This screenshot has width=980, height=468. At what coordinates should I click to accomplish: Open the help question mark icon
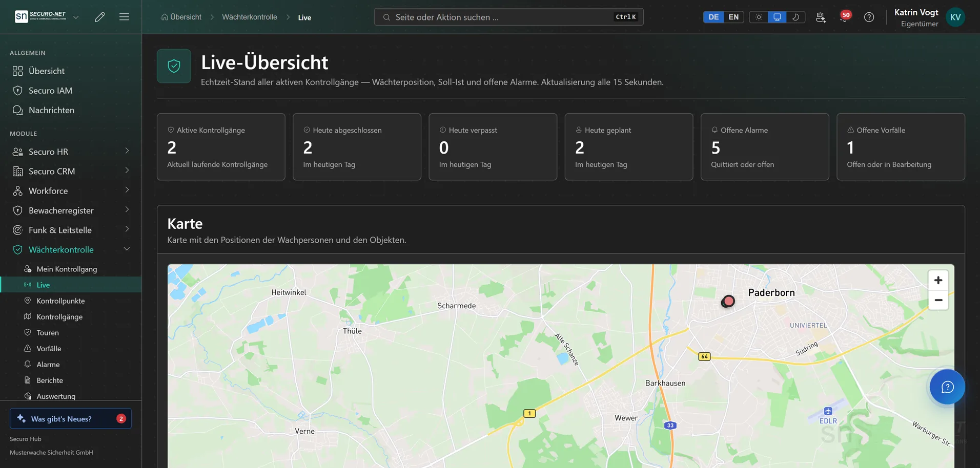pos(869,17)
